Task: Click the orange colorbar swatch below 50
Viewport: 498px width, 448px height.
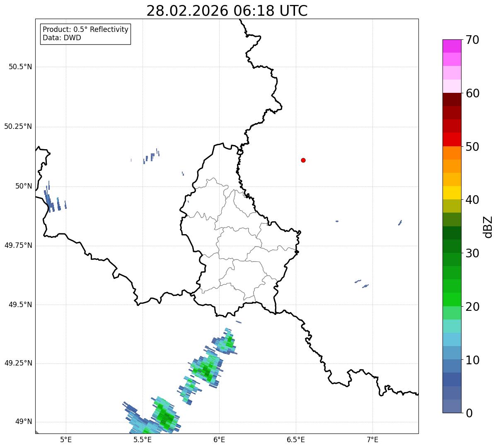Action: (452, 153)
